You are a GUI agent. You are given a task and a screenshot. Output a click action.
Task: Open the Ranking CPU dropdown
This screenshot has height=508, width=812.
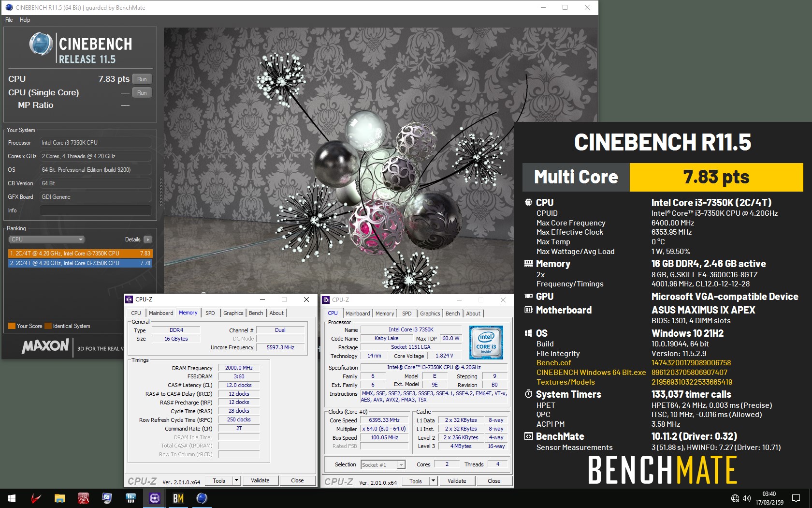tap(46, 239)
